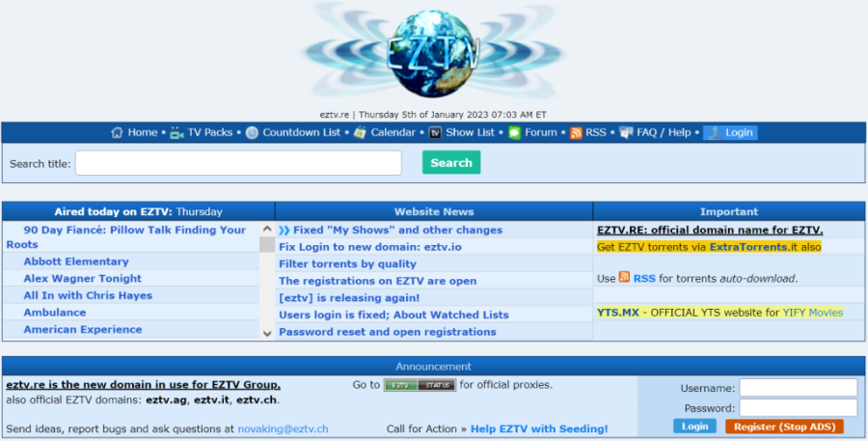The height and width of the screenshot is (441, 868).
Task: Click the YTS.MX link
Action: click(x=618, y=313)
